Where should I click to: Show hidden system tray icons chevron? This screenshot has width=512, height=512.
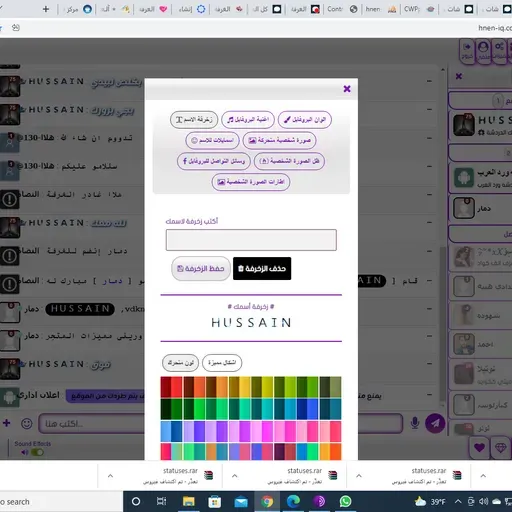pyautogui.click(x=458, y=501)
